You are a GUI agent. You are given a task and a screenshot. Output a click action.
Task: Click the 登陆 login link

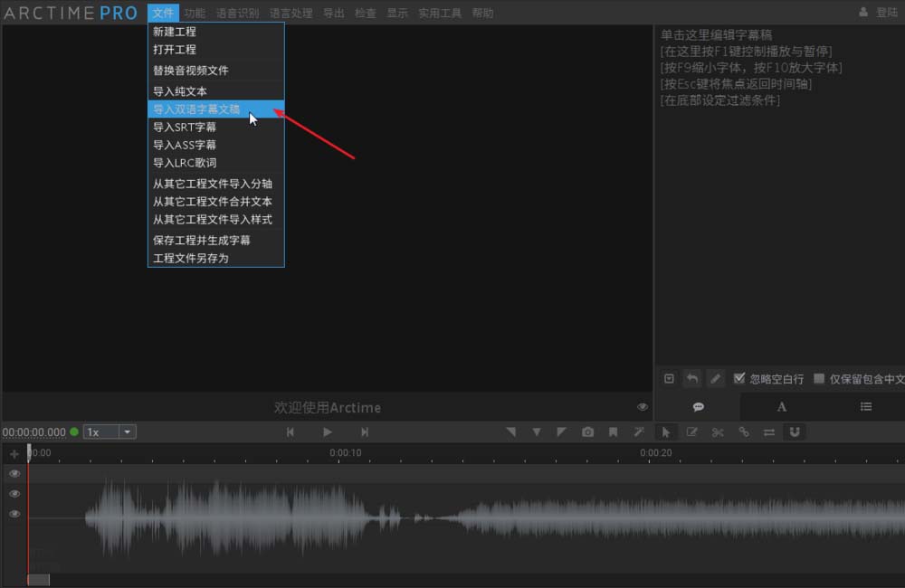pyautogui.click(x=886, y=13)
